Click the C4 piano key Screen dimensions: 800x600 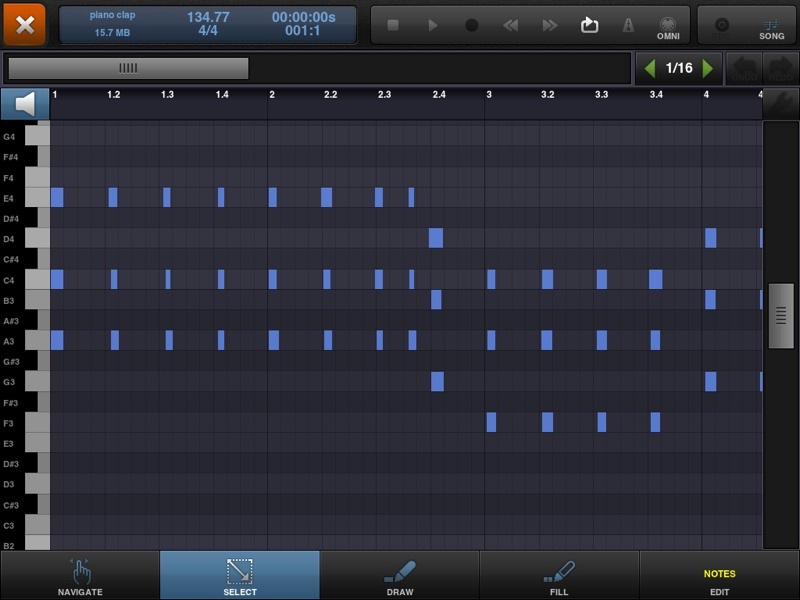tap(37, 280)
